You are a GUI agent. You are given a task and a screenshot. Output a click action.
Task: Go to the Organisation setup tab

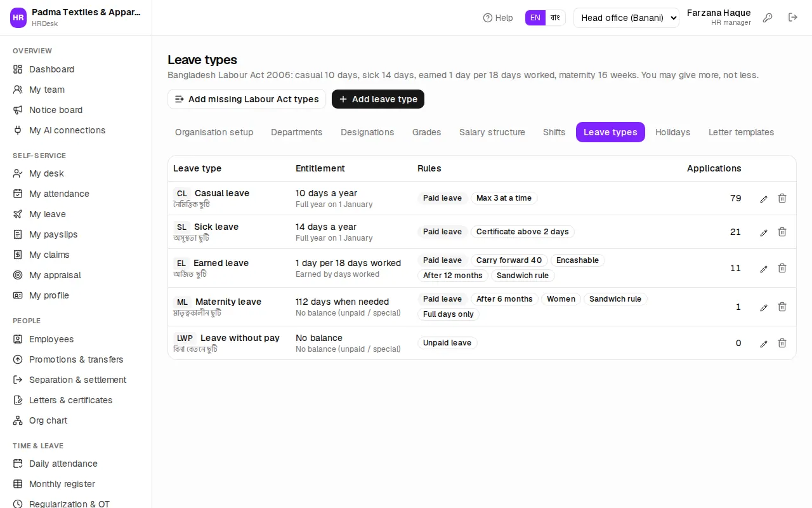214,132
